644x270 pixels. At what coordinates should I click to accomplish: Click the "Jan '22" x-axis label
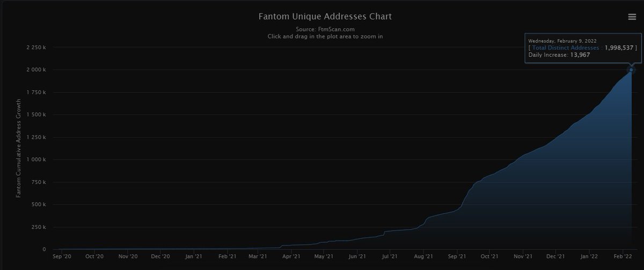pyautogui.click(x=589, y=258)
